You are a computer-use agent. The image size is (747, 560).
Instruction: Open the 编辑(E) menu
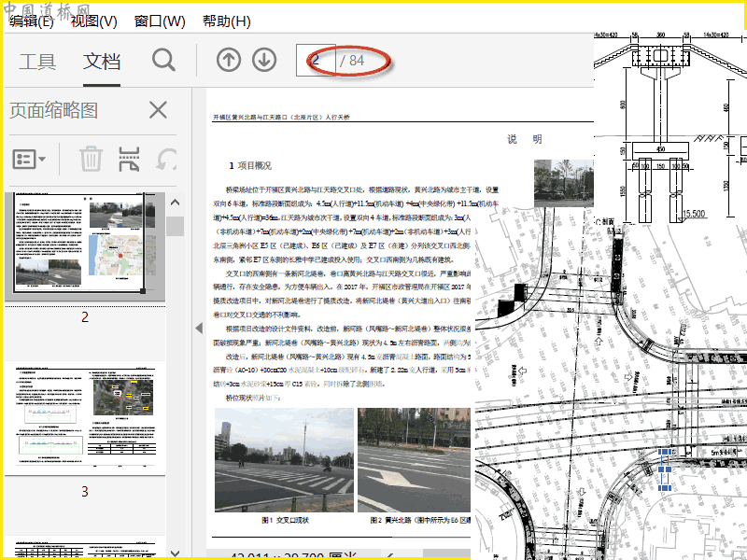click(32, 21)
